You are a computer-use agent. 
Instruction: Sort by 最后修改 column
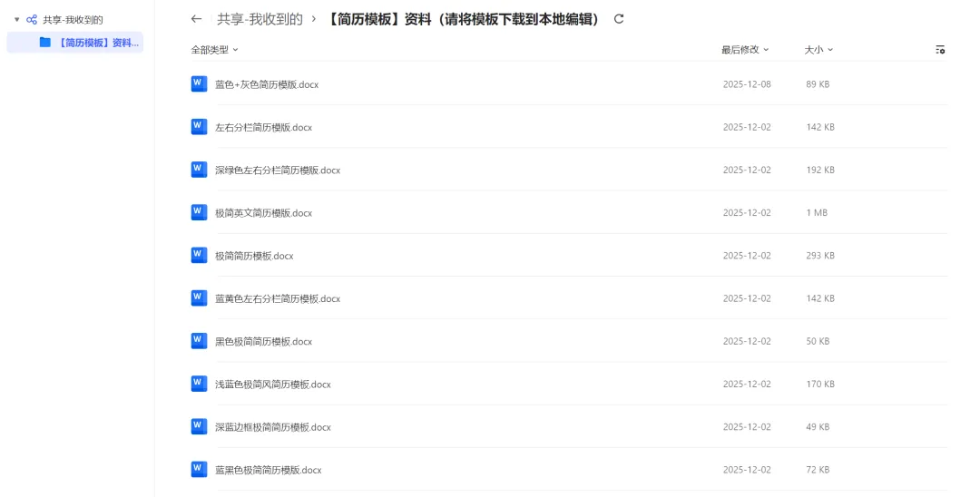pos(745,49)
